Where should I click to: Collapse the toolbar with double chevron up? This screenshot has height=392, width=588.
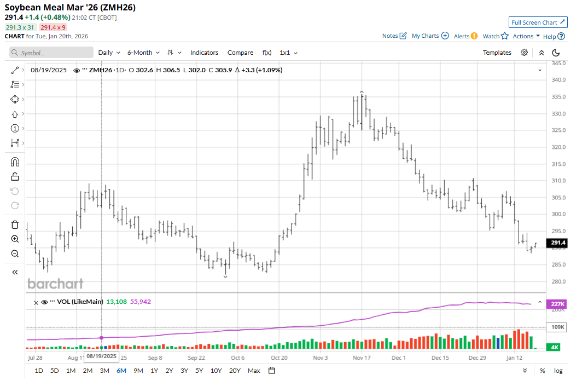coord(542,53)
